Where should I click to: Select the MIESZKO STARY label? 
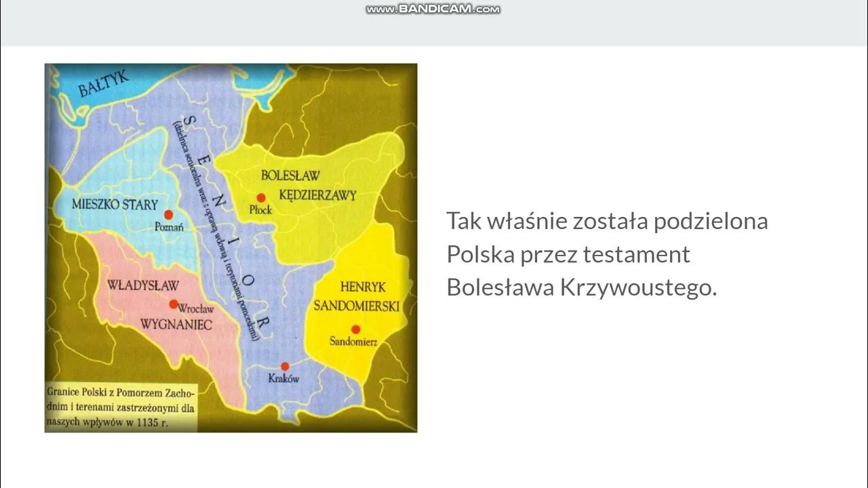[115, 204]
